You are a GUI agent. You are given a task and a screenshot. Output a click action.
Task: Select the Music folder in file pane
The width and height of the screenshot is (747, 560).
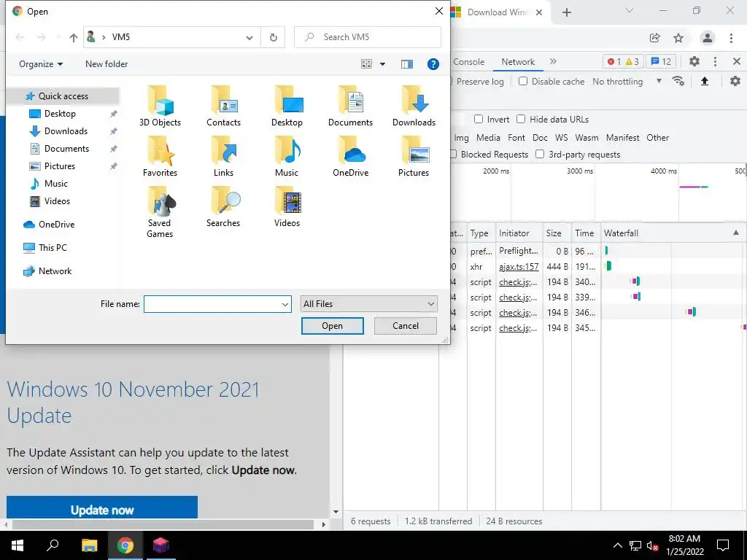click(287, 156)
